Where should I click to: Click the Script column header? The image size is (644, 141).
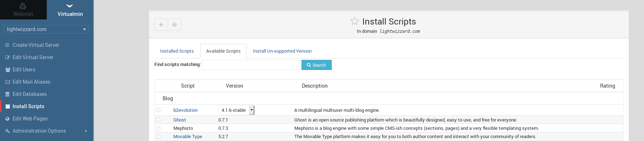(x=187, y=86)
